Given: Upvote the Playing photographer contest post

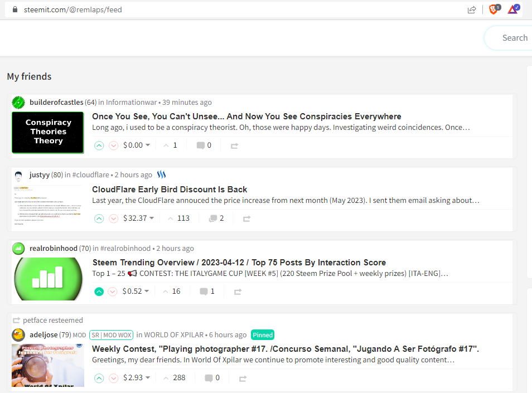Looking at the screenshot, I should 99,378.
